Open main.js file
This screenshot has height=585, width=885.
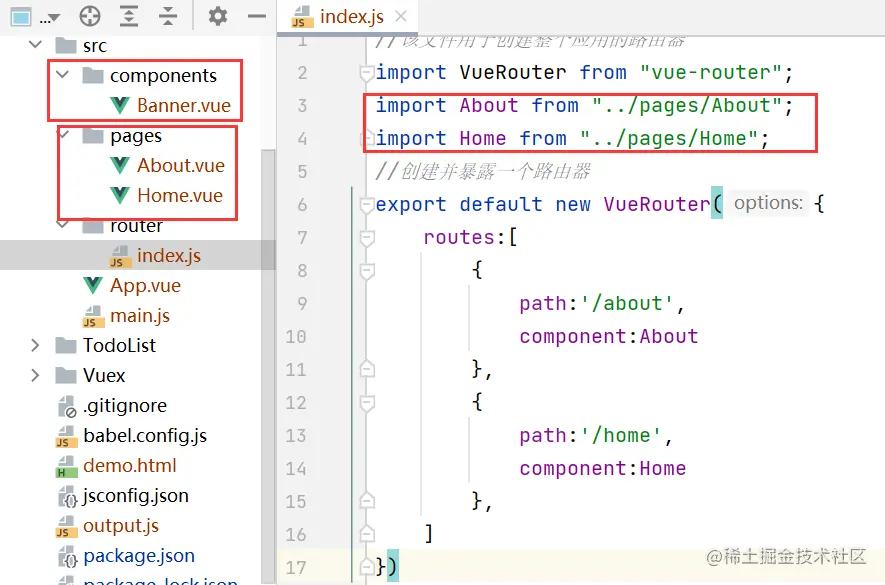[x=140, y=315]
